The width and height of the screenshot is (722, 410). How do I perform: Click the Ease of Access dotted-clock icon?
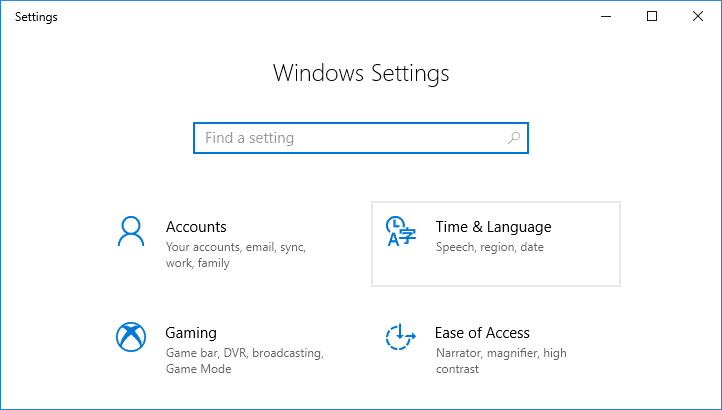[400, 338]
